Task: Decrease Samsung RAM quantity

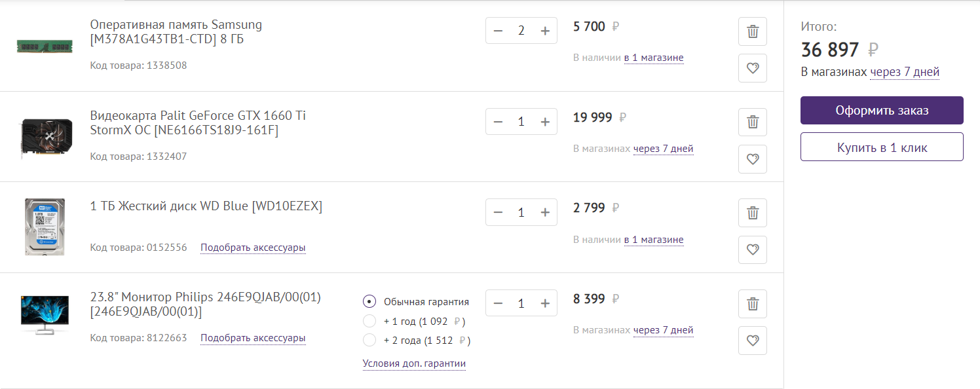Action: pos(498,31)
